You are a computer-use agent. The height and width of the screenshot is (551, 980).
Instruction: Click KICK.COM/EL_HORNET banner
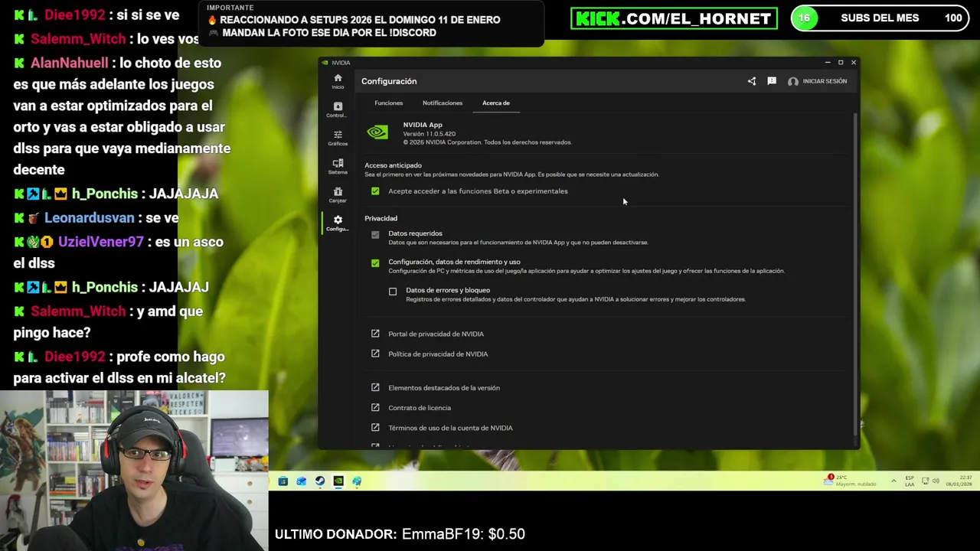674,18
